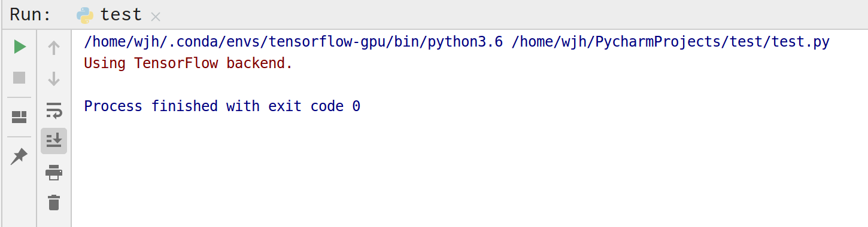Toggle the Scroll to End button
Viewport: 868px width, 227px height.
(54, 141)
